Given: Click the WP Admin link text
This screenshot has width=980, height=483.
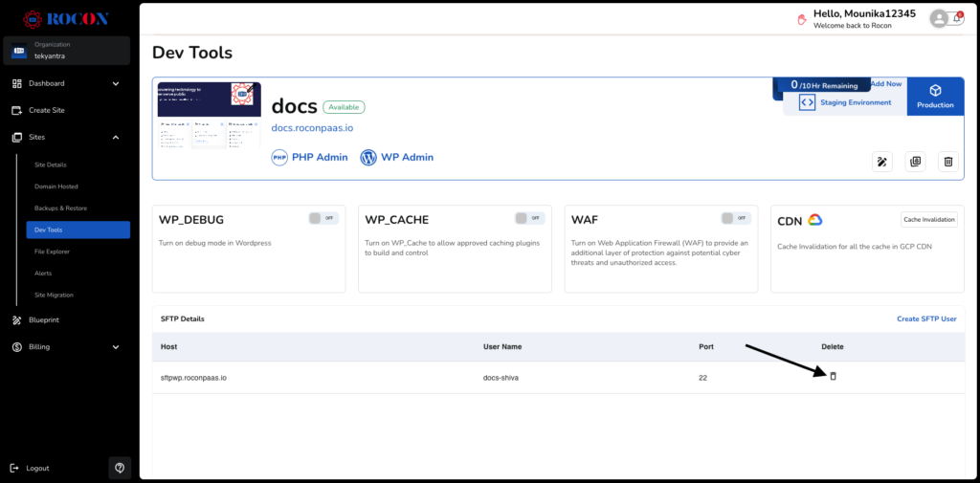Looking at the screenshot, I should tap(407, 158).
